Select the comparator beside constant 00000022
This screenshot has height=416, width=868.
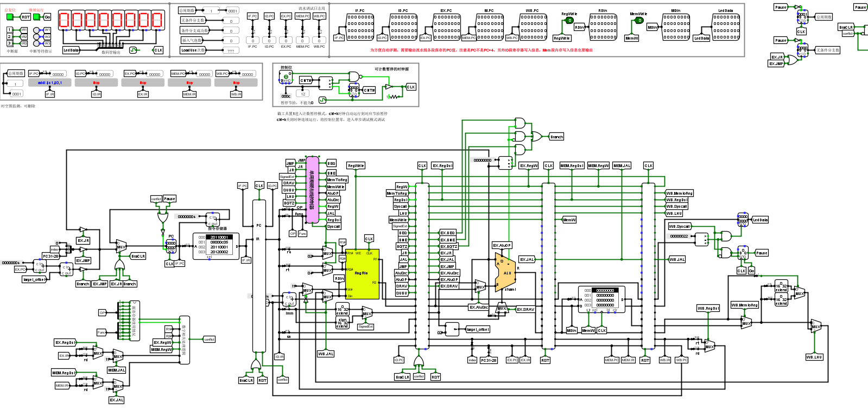coord(702,239)
